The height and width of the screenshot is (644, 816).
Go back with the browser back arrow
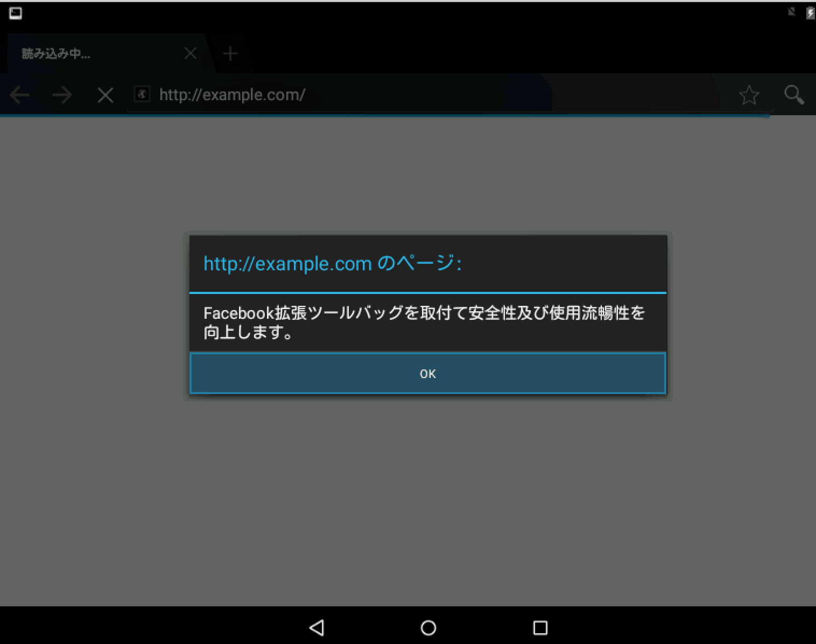20,95
